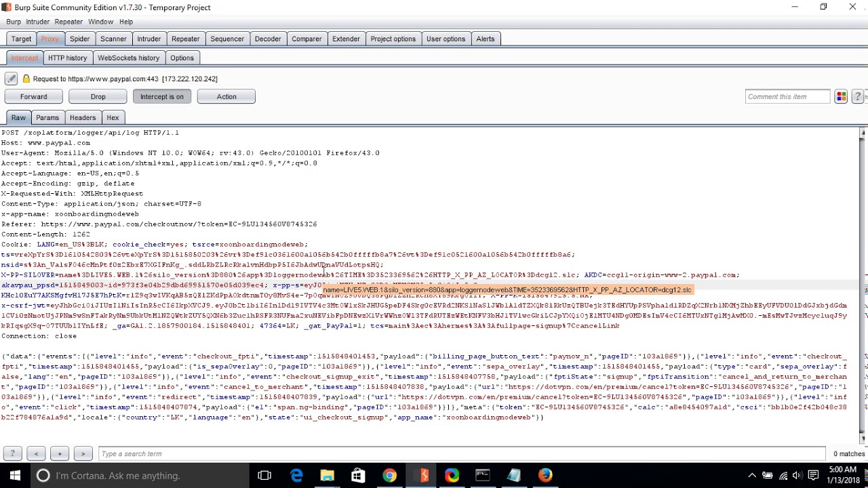Click the volume icon in system tray

pyautogui.click(x=797, y=475)
